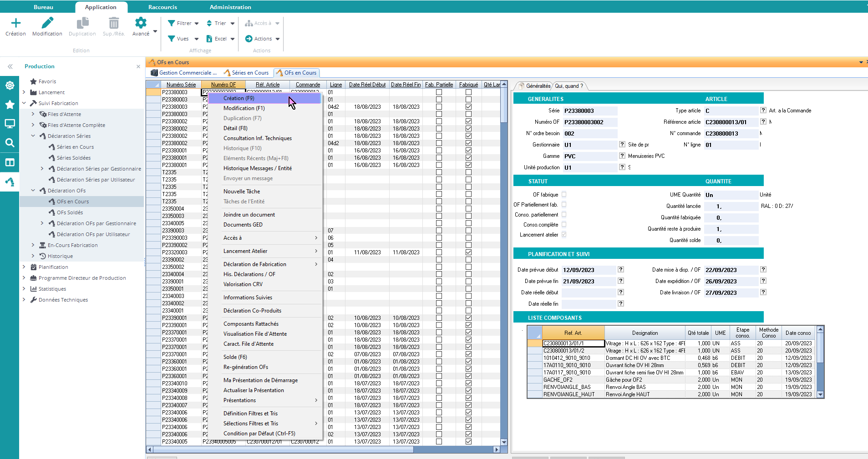868x459 pixels.
Task: Switch to the Qui, quand ? tab
Action: 569,86
